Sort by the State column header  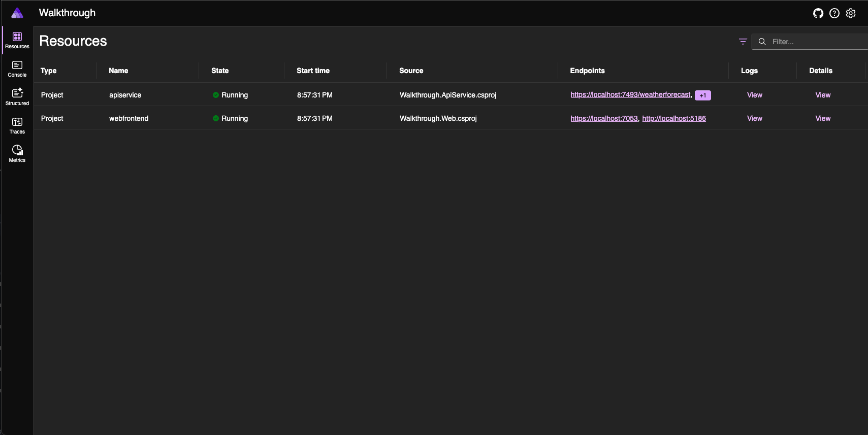(220, 71)
